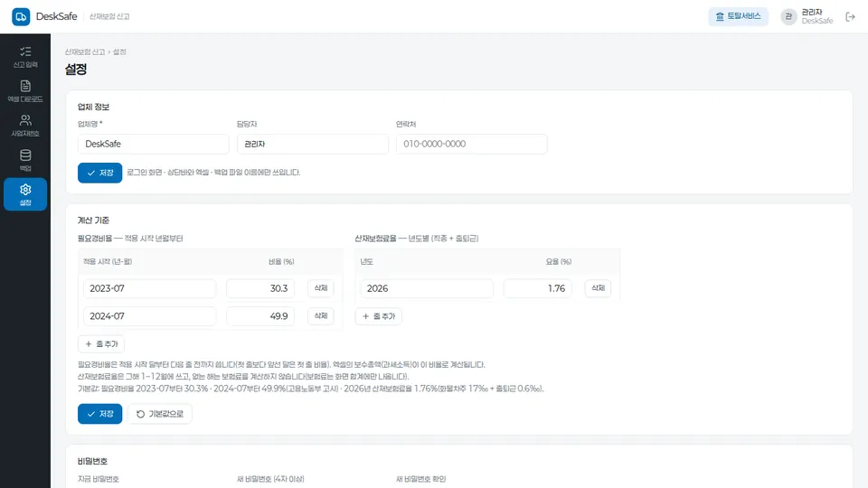Add a row to 산재보험료율 table
The width and height of the screenshot is (868, 488).
(379, 316)
